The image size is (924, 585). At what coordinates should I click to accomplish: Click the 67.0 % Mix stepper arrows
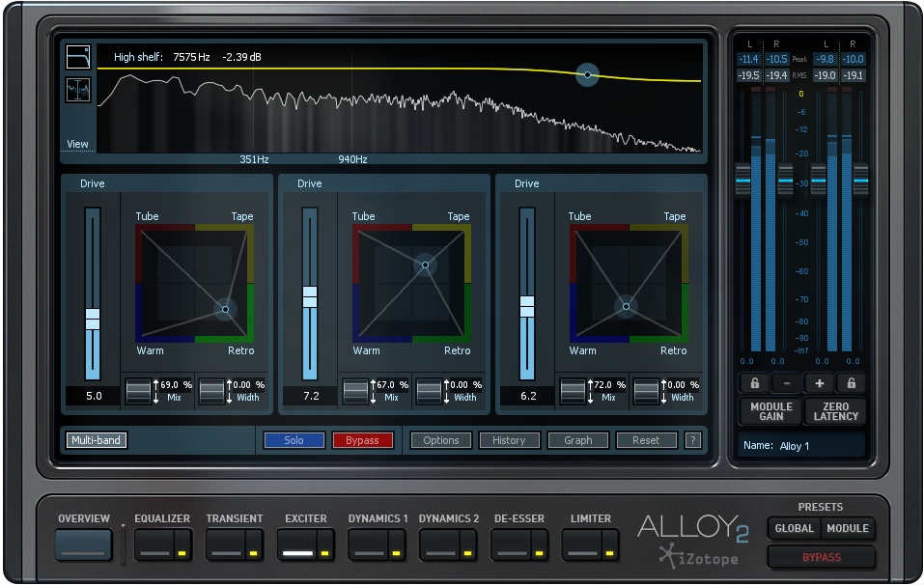374,391
